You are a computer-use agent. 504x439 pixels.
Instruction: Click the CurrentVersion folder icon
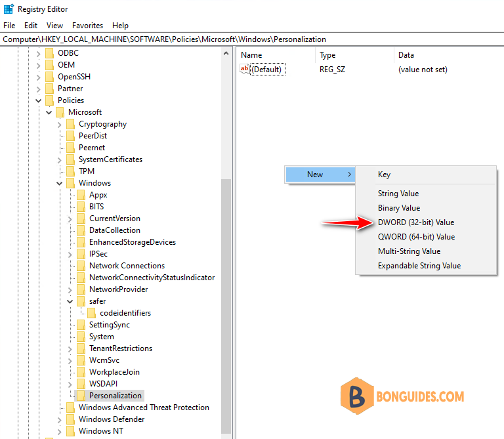tap(81, 219)
